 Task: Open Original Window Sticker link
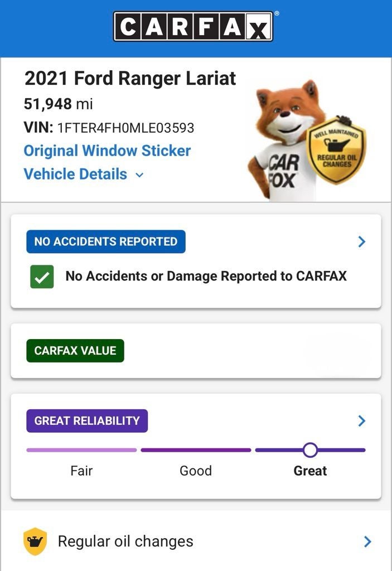click(107, 151)
